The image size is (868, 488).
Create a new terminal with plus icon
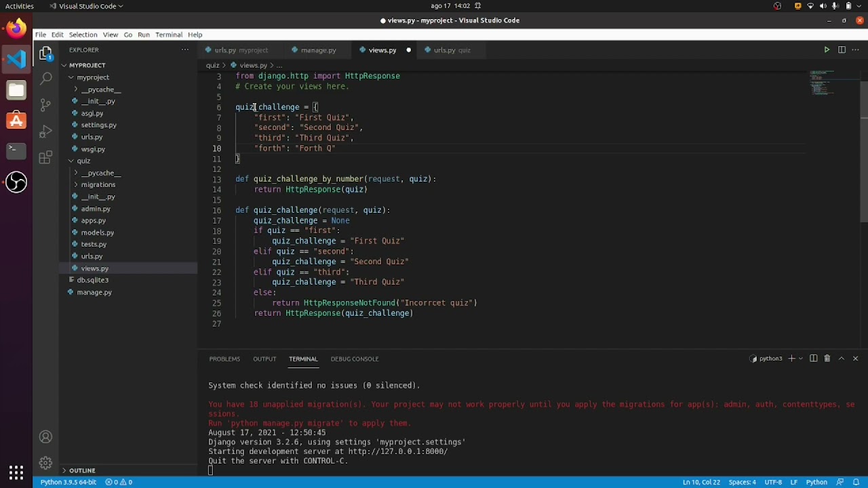(x=791, y=359)
